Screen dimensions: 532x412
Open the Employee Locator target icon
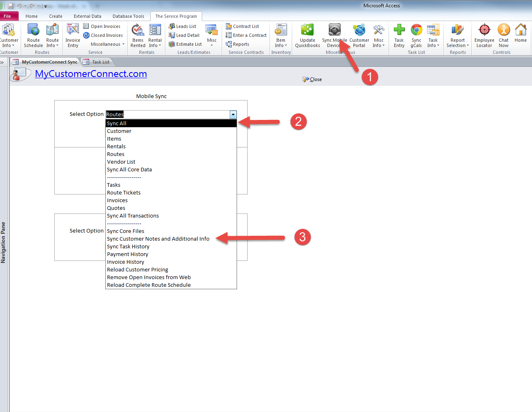point(484,35)
